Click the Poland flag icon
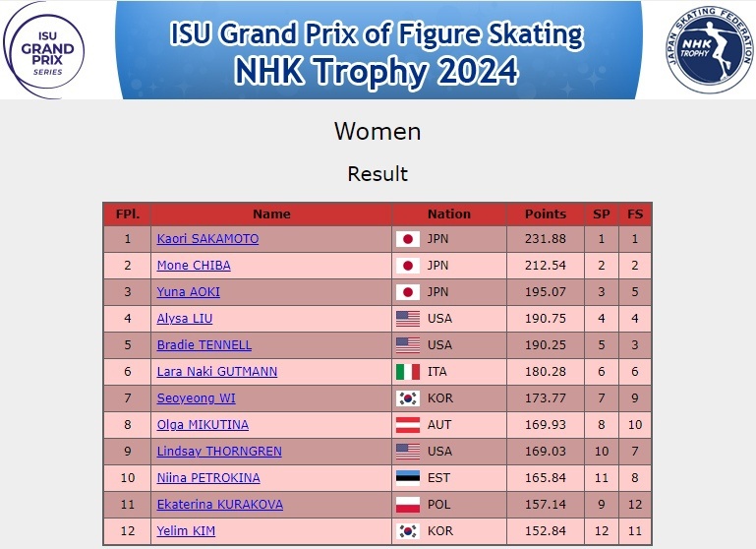Viewport: 756px width, 549px height. [408, 504]
